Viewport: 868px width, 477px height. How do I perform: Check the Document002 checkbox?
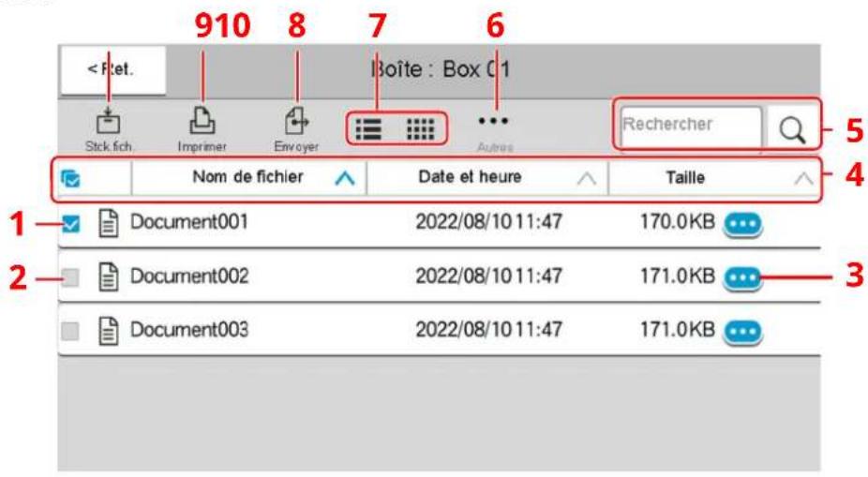72,277
